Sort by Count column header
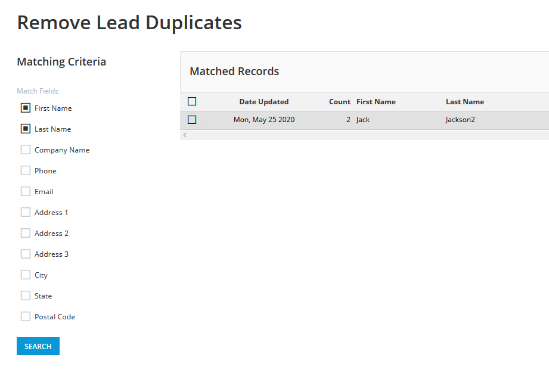Screen dimensions: 549x392 (x=340, y=102)
